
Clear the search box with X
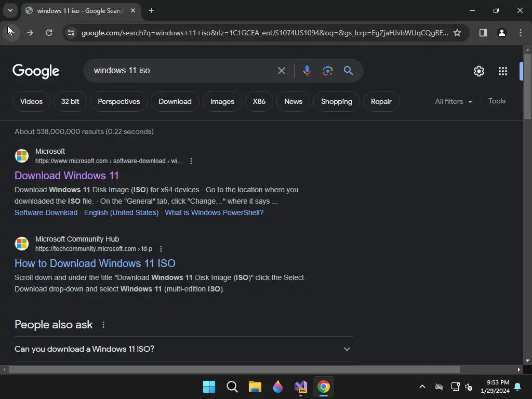[x=281, y=71]
